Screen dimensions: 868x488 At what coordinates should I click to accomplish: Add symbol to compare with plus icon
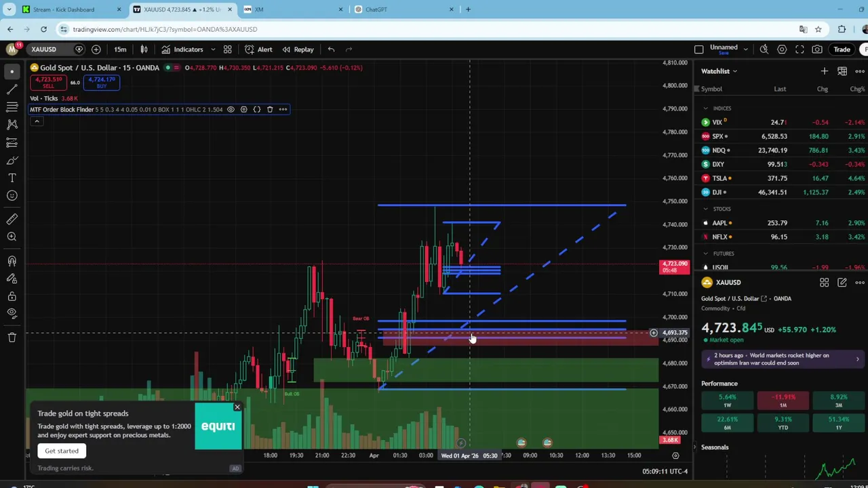[x=96, y=49]
